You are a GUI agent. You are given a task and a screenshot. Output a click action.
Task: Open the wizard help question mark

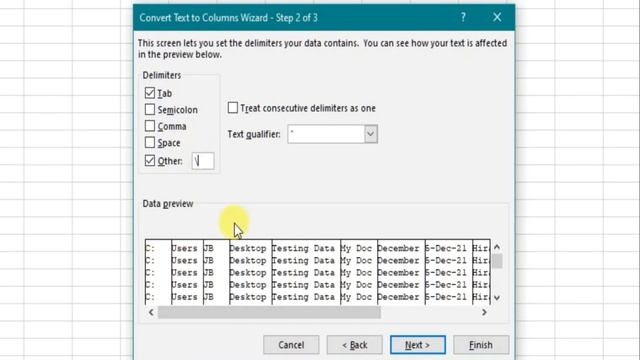tap(463, 17)
